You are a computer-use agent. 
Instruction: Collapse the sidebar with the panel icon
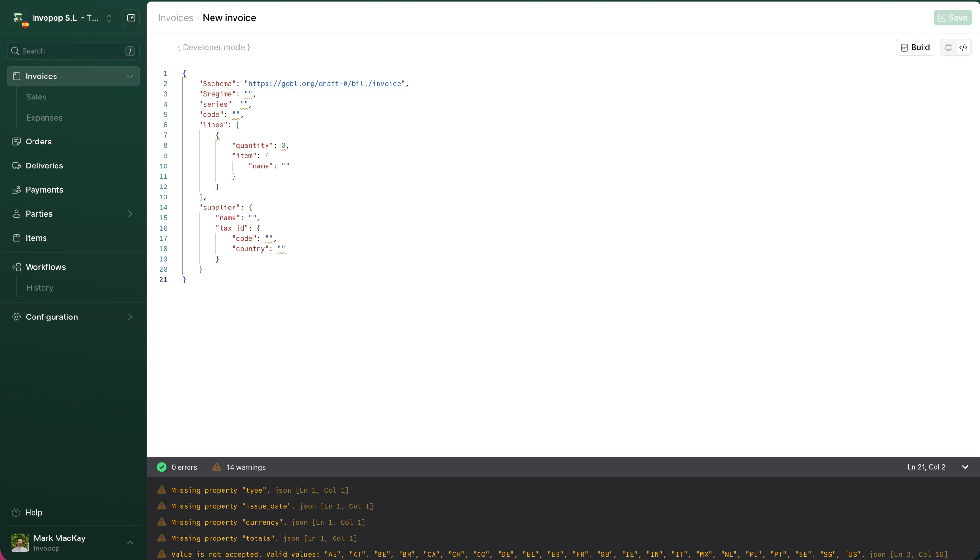tap(131, 18)
